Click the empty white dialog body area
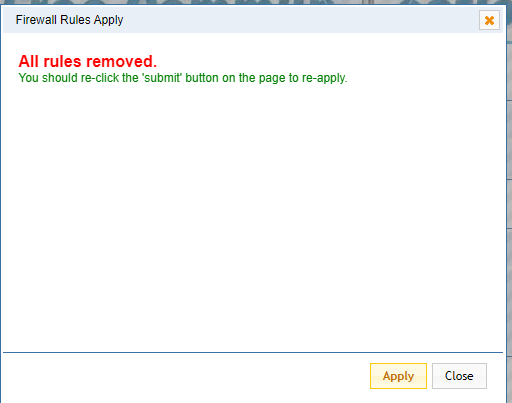The image size is (512, 403). (x=253, y=217)
